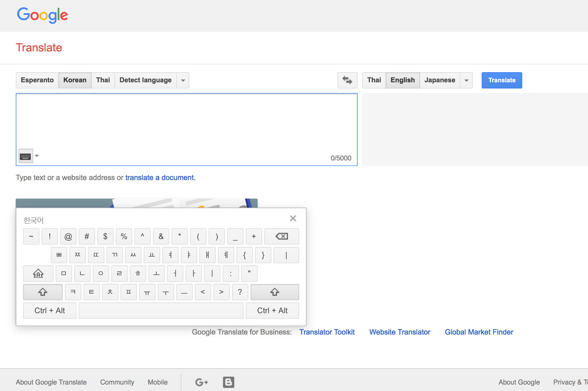
Task: Tap the & ampersand key on keyboard
Action: [x=161, y=236]
